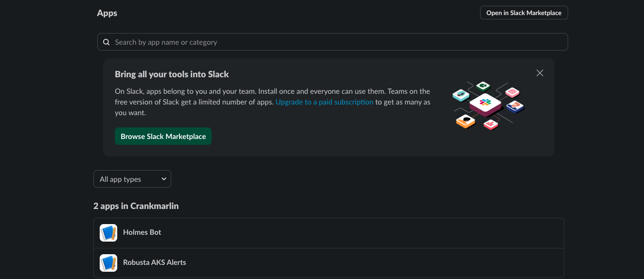Focus the 'Search by app name or category' field
This screenshot has height=279, width=644.
tap(336, 42)
